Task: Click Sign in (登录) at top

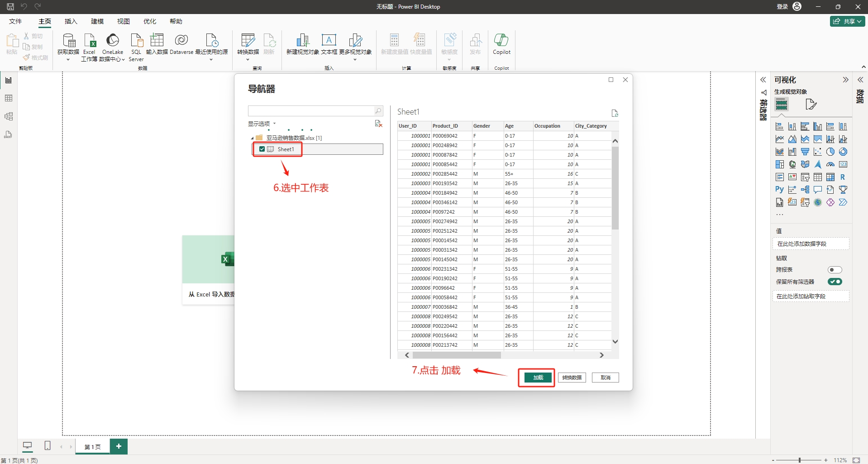Action: (782, 7)
